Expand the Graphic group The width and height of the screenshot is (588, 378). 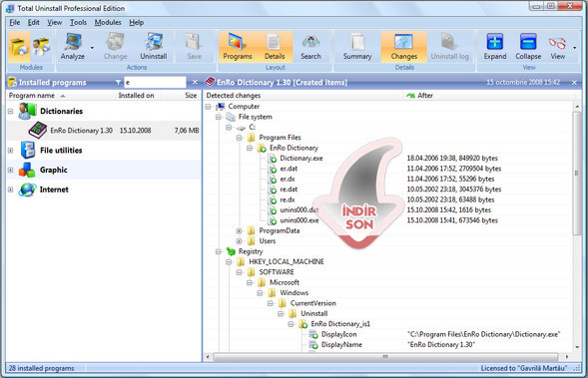(11, 170)
